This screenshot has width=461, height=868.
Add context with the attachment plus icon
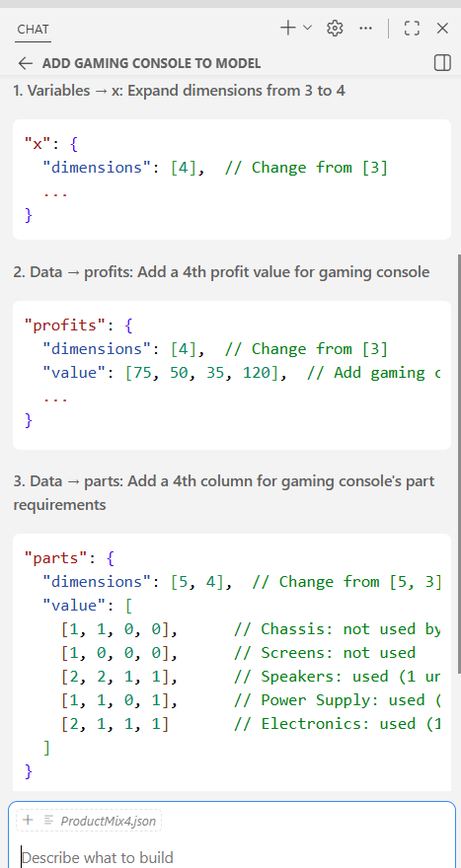pyautogui.click(x=28, y=820)
